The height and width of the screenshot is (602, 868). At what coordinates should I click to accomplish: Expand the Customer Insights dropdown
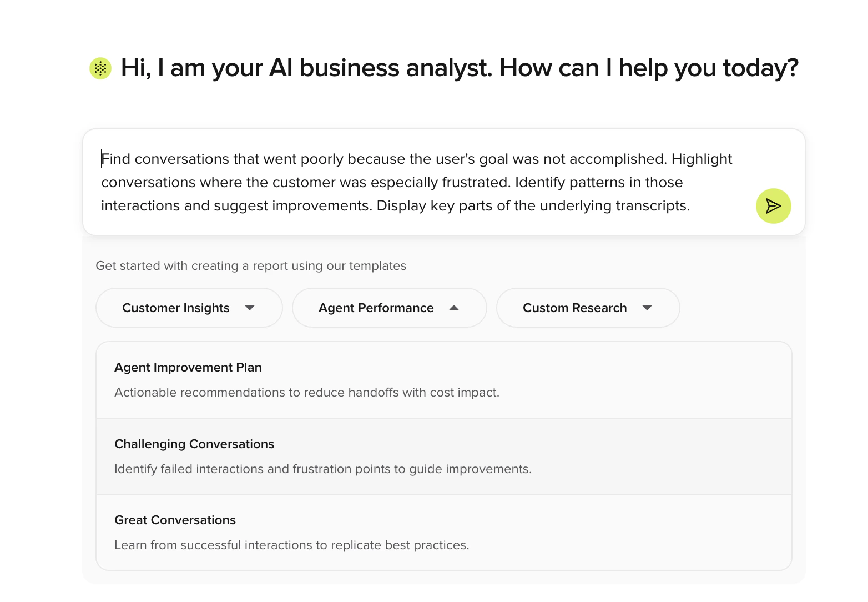pyautogui.click(x=189, y=308)
